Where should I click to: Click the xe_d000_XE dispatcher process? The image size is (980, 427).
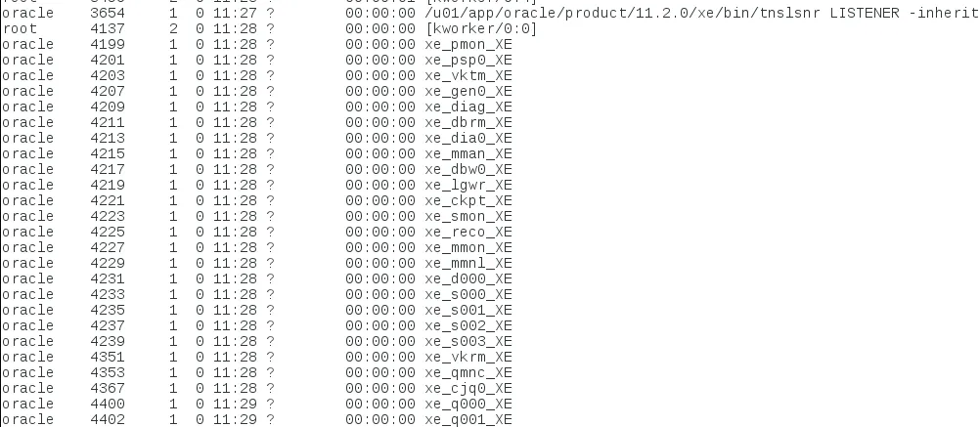[x=468, y=278]
